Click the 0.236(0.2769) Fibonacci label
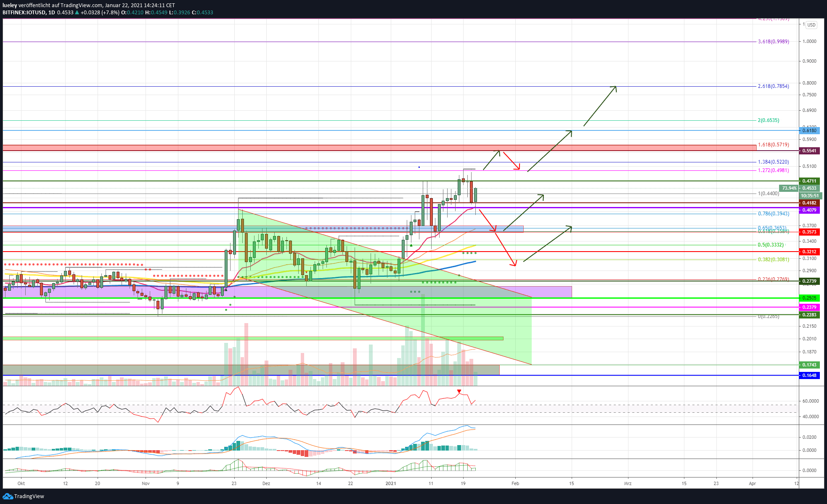Screen dimensions: 827x504 coord(773,279)
